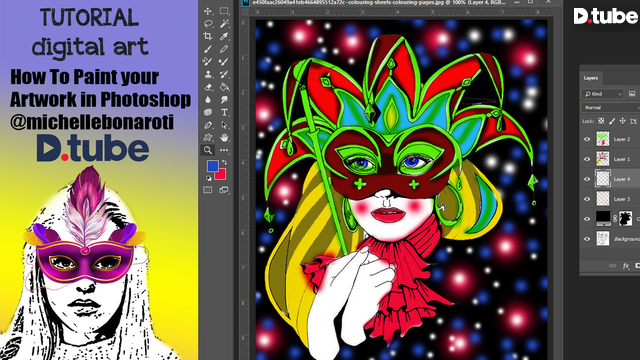Reset default foreground and background colors
640x360 pixels.
click(209, 178)
